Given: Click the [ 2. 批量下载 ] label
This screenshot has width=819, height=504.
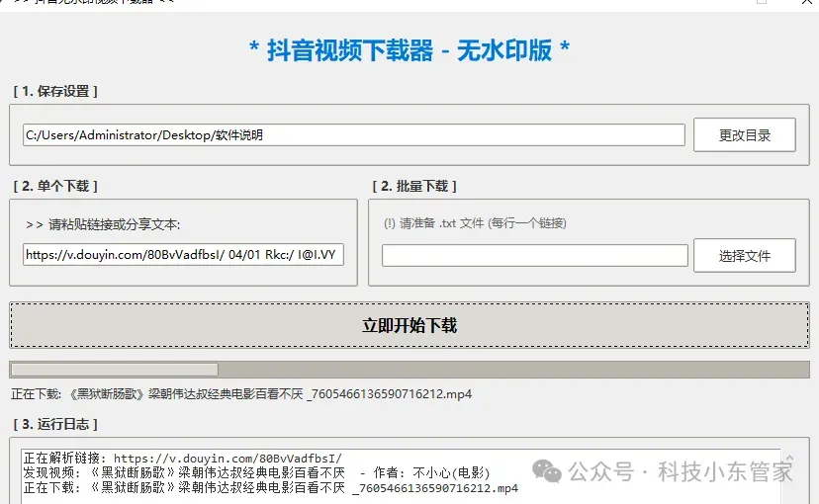Looking at the screenshot, I should [414, 186].
